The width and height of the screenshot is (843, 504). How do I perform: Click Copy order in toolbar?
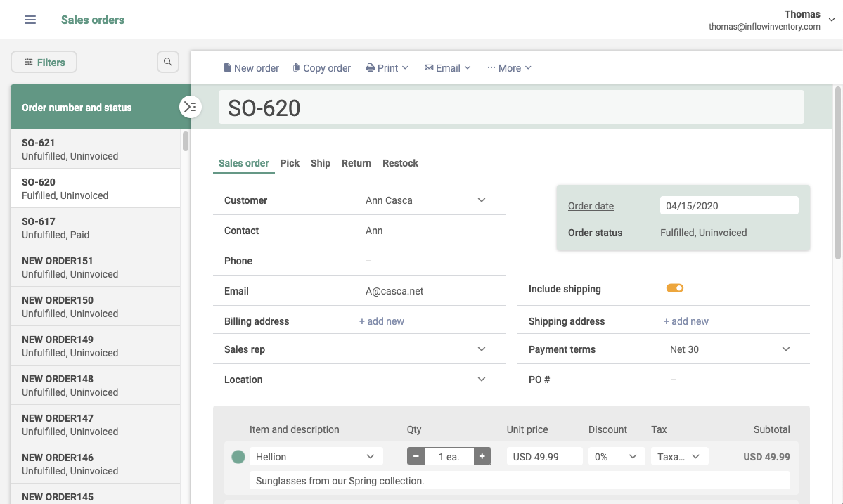click(x=321, y=68)
